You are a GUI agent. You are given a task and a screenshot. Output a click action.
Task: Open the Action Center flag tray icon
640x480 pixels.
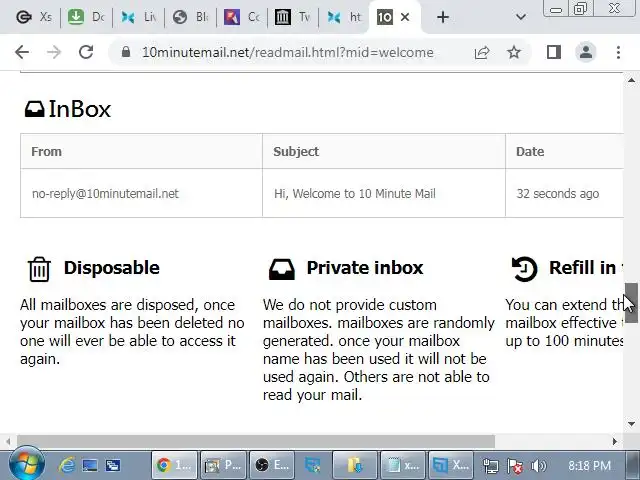pos(515,466)
